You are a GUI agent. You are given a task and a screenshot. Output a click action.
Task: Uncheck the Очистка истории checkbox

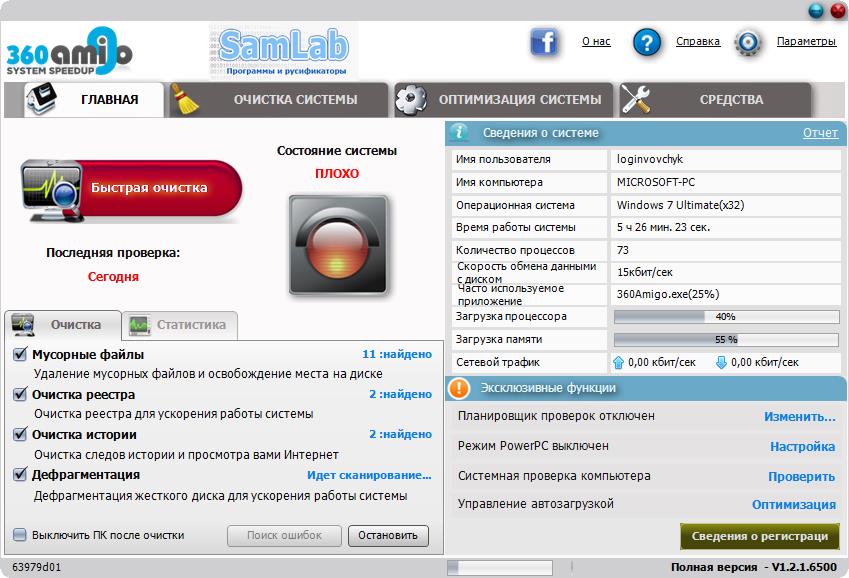(20, 434)
